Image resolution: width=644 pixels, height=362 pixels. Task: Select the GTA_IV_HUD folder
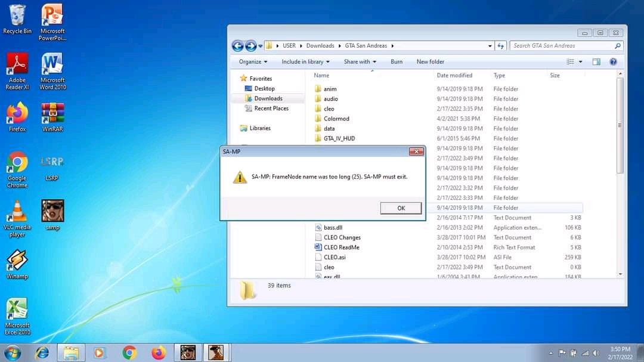click(339, 138)
